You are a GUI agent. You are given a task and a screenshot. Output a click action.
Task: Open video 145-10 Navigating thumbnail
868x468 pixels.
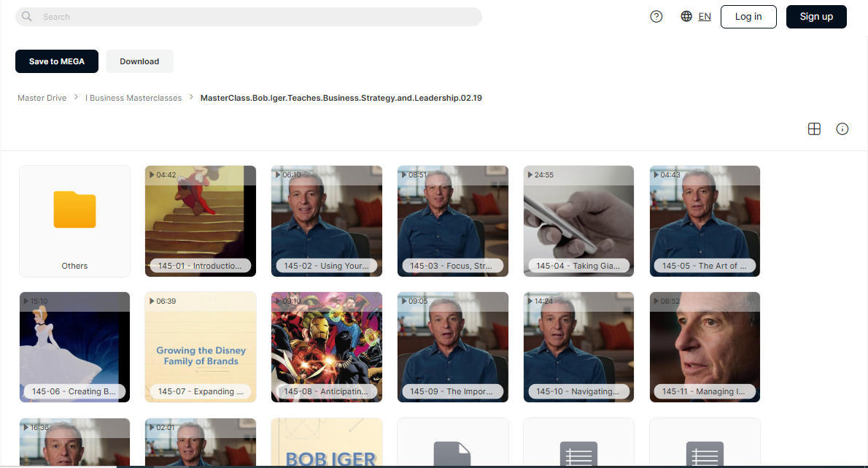(578, 348)
